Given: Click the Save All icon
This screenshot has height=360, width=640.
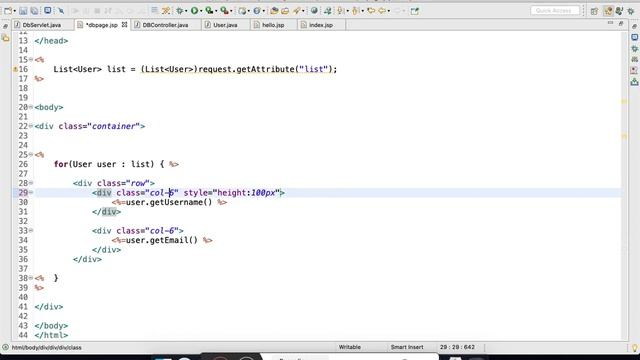Looking at the screenshot, I should [34, 11].
